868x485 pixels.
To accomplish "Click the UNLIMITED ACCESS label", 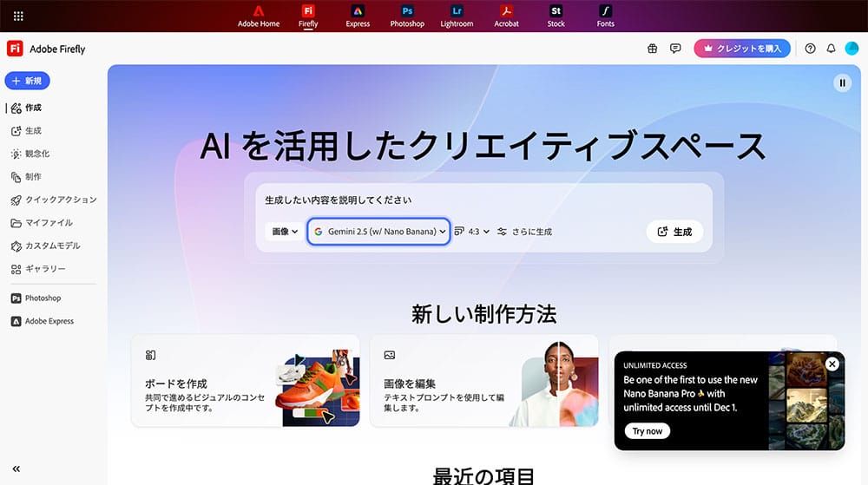I will pyautogui.click(x=654, y=365).
